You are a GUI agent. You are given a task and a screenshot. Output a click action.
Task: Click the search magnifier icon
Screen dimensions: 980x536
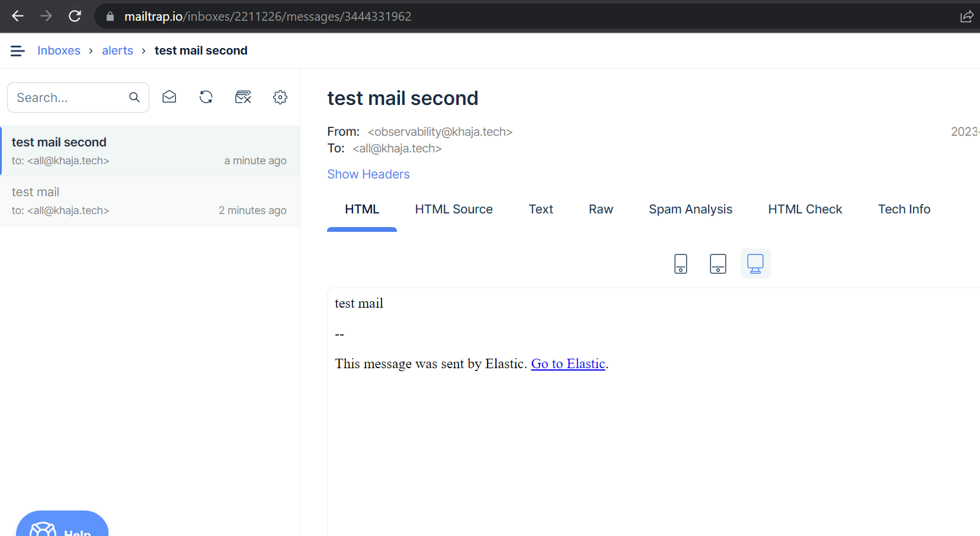134,97
